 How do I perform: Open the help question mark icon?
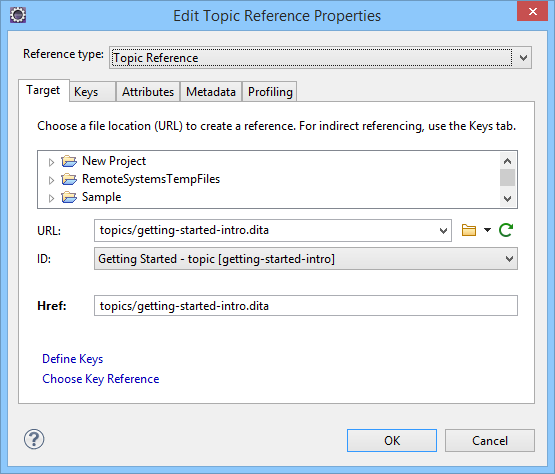click(34, 439)
